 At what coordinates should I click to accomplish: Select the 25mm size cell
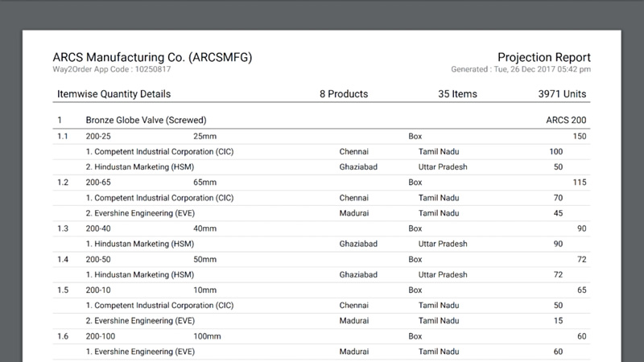[205, 136]
